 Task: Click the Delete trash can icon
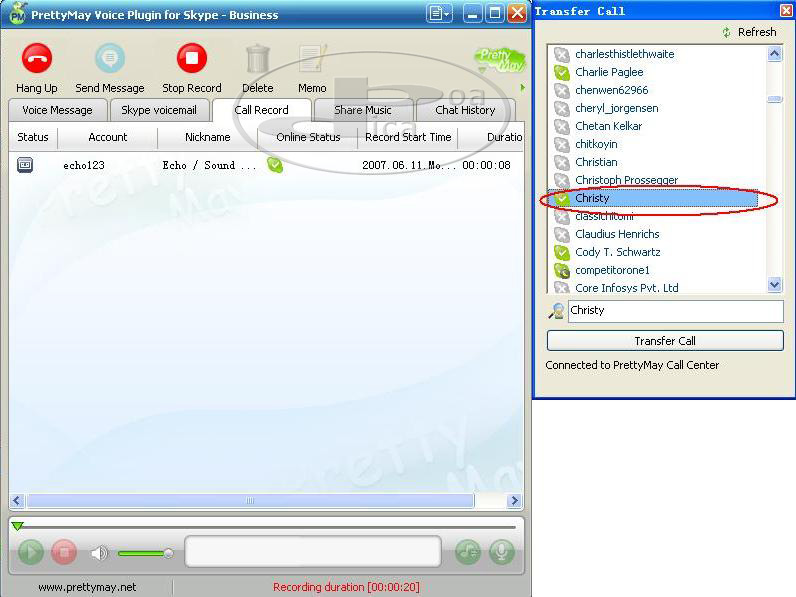pos(257,59)
